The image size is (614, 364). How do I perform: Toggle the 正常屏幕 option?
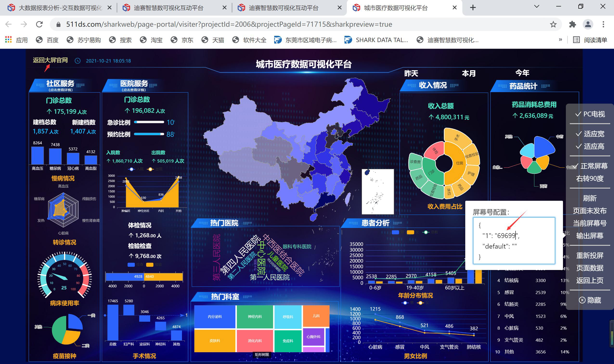(x=590, y=166)
